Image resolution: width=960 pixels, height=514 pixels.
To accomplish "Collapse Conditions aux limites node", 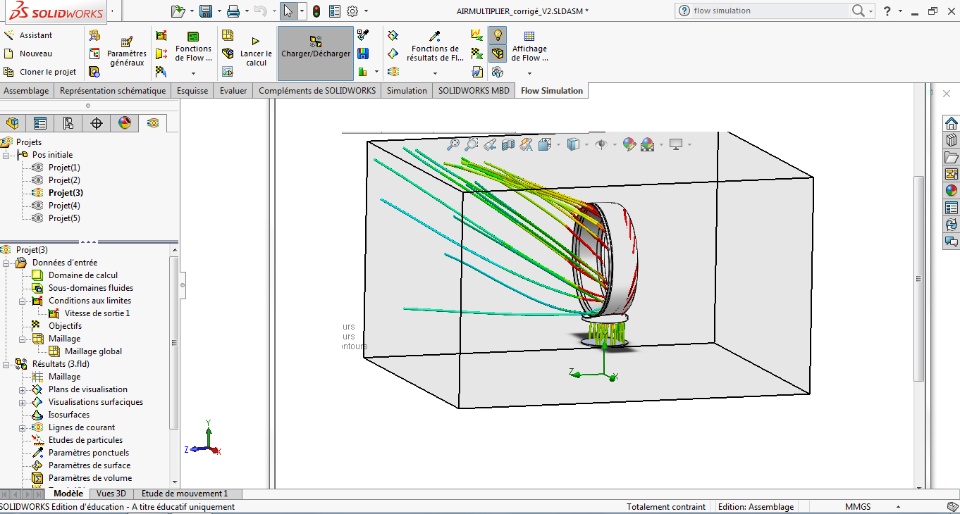I will click(22, 301).
